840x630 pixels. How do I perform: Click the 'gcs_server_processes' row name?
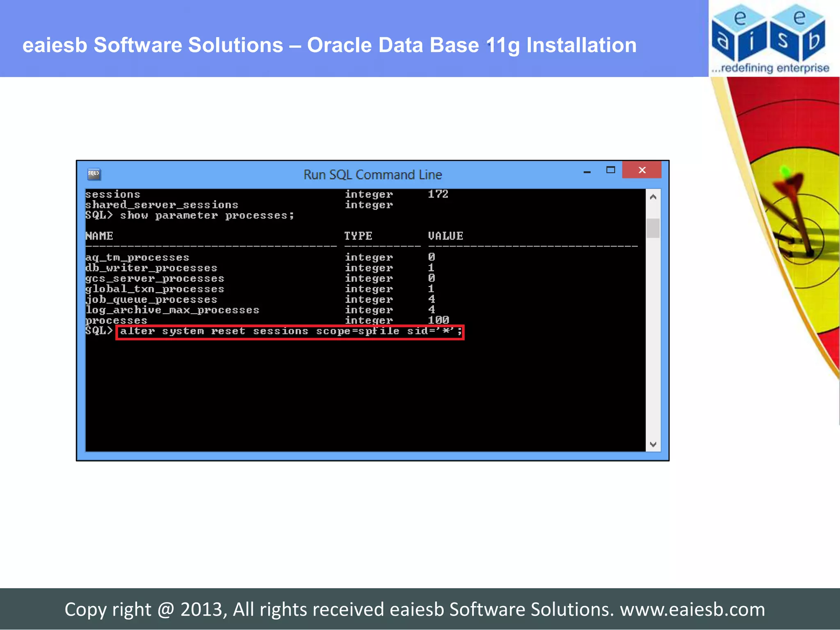tap(155, 278)
